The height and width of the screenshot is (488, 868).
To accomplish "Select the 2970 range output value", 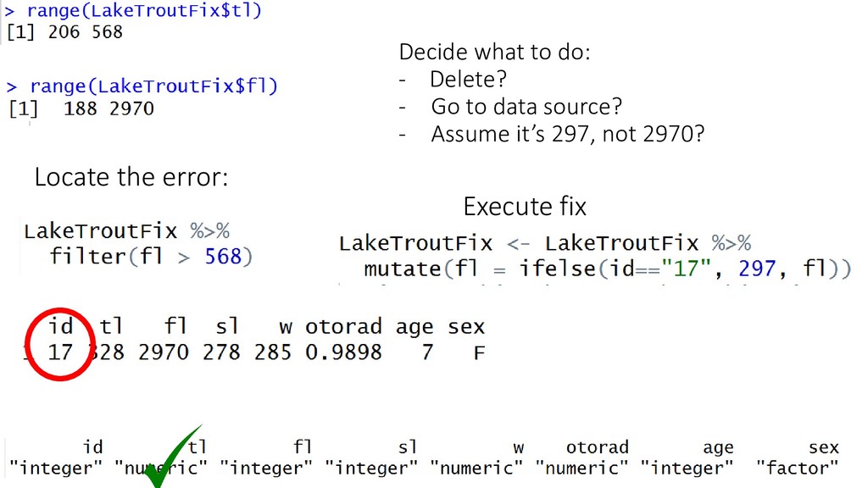I will (x=131, y=108).
